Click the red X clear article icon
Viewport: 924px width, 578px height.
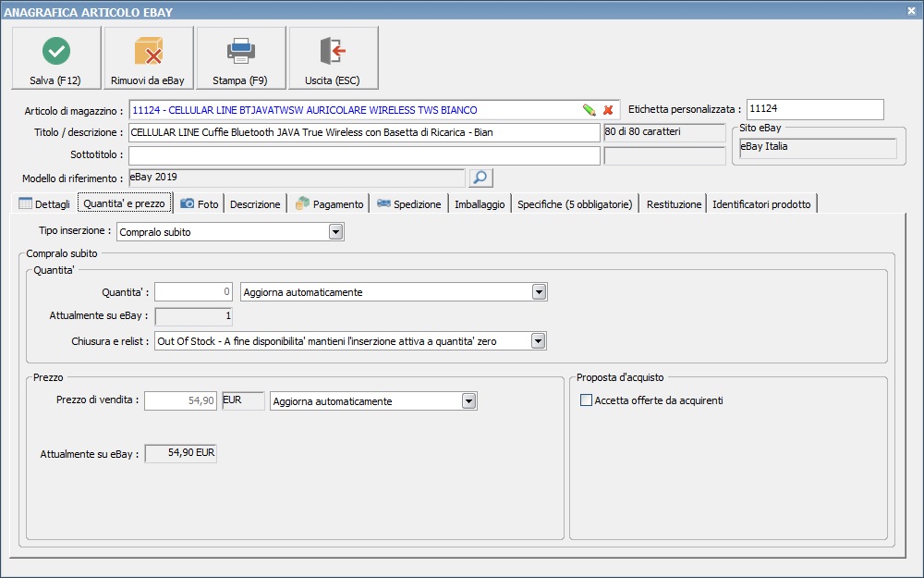pyautogui.click(x=608, y=110)
